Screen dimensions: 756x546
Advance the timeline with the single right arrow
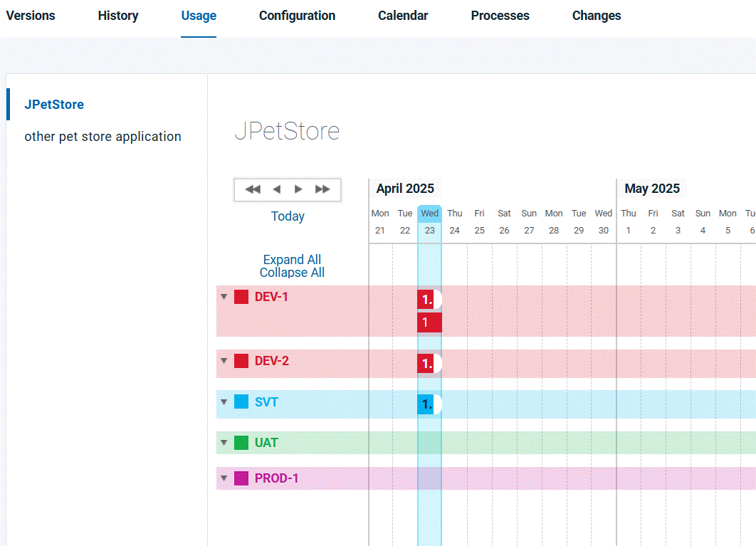pyautogui.click(x=300, y=189)
